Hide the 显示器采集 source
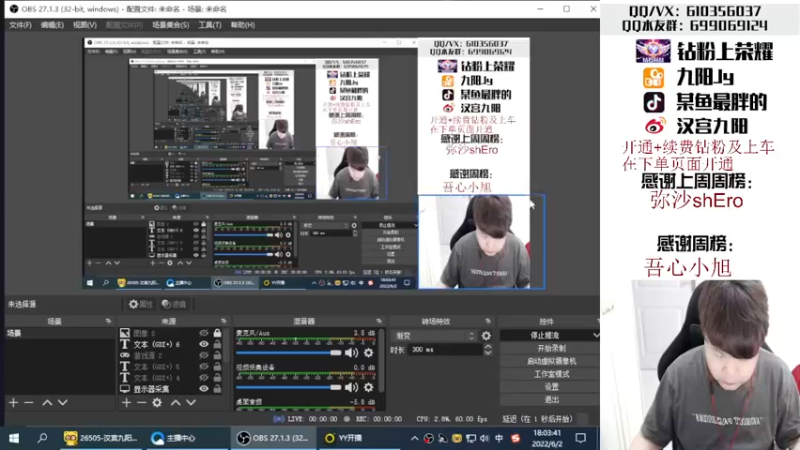 click(204, 389)
